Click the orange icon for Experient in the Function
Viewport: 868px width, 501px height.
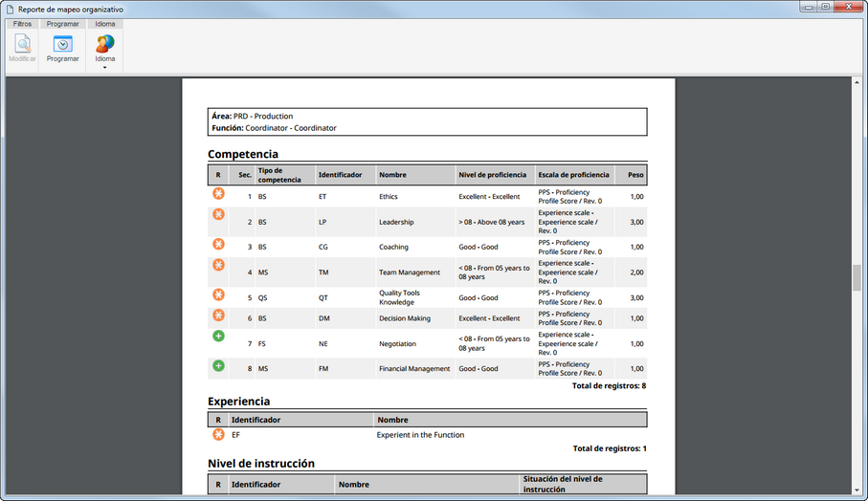tap(218, 435)
